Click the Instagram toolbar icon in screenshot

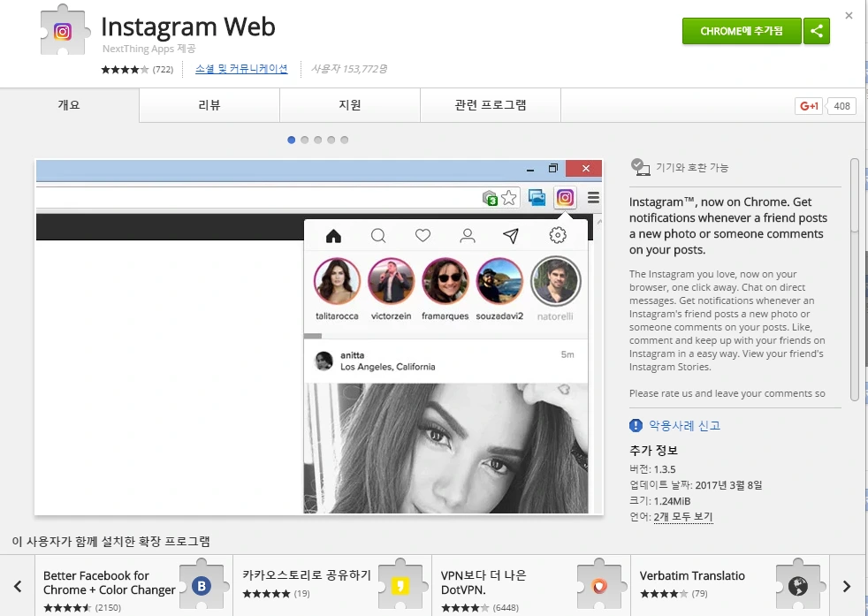click(x=565, y=198)
